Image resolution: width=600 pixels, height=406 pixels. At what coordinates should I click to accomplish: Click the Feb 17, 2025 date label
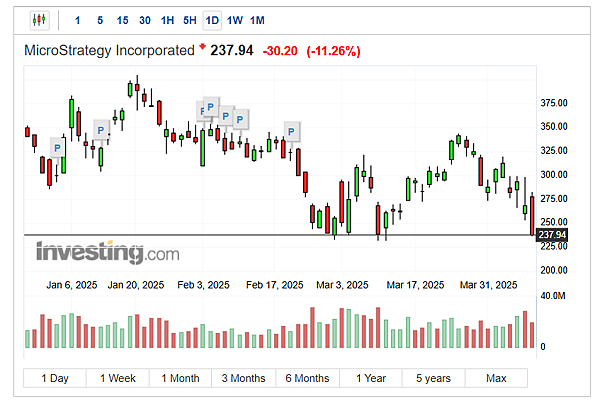click(x=274, y=285)
